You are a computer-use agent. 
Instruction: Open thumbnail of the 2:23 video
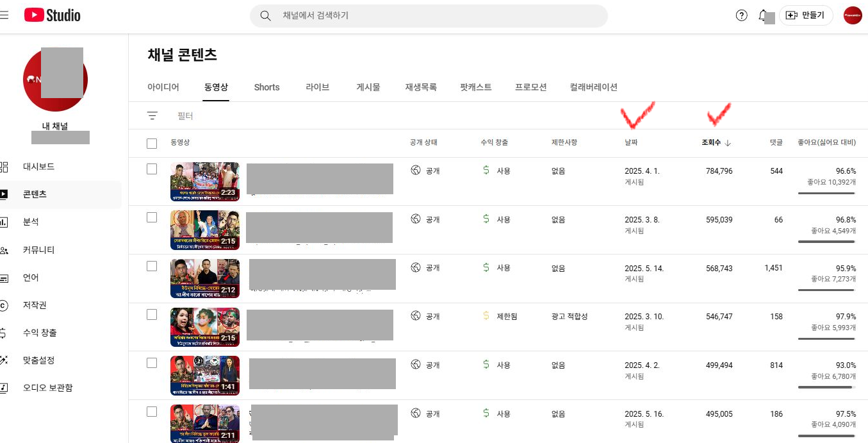205,181
